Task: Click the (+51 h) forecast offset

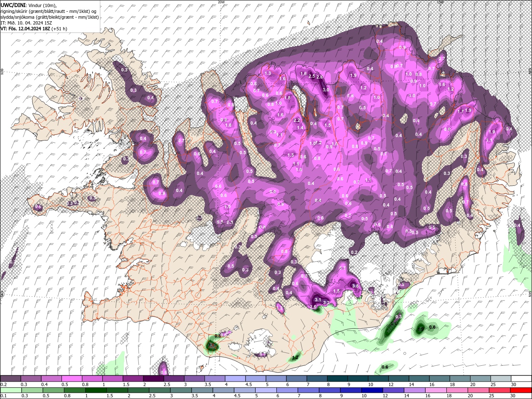Action: 59,29
